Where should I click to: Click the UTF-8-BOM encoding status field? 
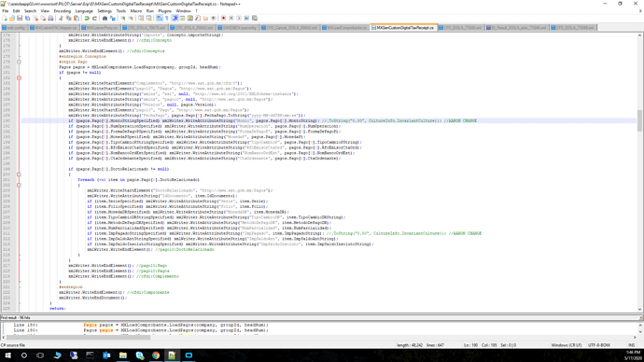[598, 345]
